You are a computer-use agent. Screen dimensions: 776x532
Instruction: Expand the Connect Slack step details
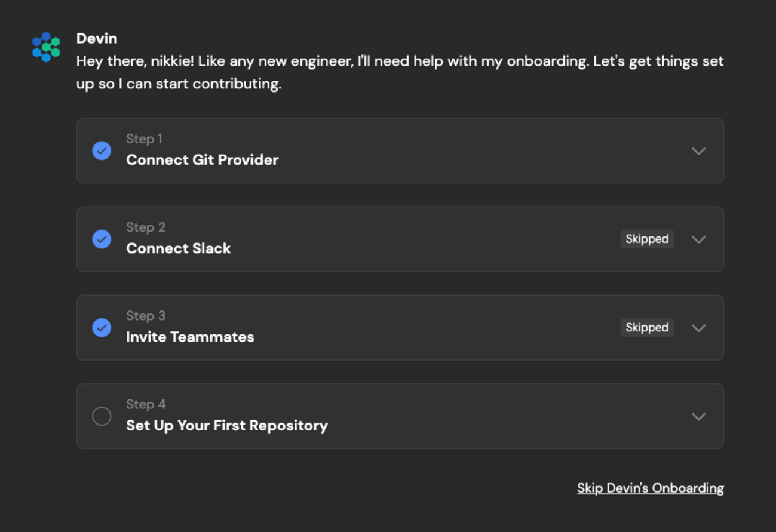[698, 239]
